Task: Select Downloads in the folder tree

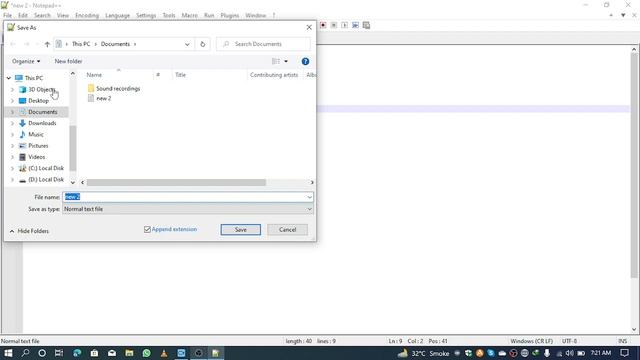Action: coord(42,123)
